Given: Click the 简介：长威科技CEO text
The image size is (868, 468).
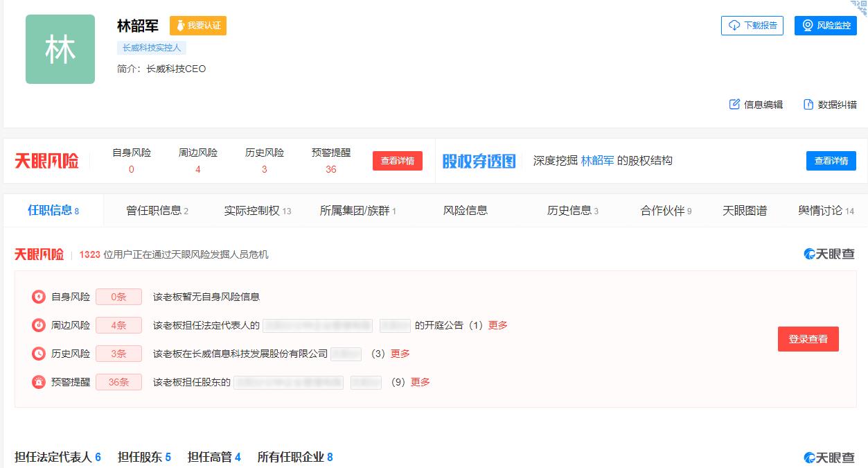Looking at the screenshot, I should [161, 69].
